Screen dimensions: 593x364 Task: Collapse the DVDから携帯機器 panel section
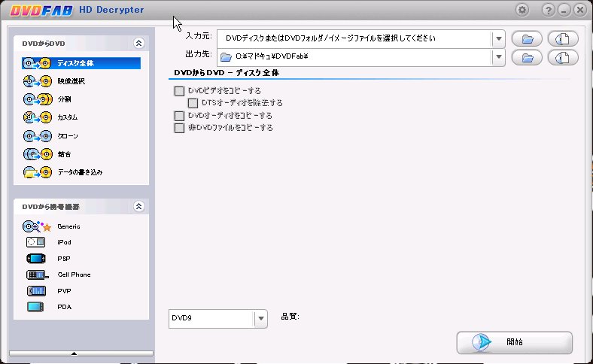(138, 206)
